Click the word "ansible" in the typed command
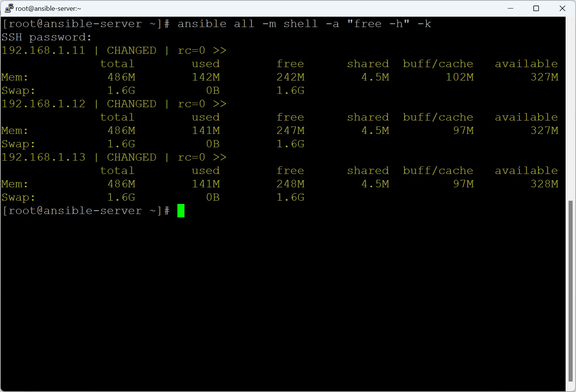 (202, 24)
